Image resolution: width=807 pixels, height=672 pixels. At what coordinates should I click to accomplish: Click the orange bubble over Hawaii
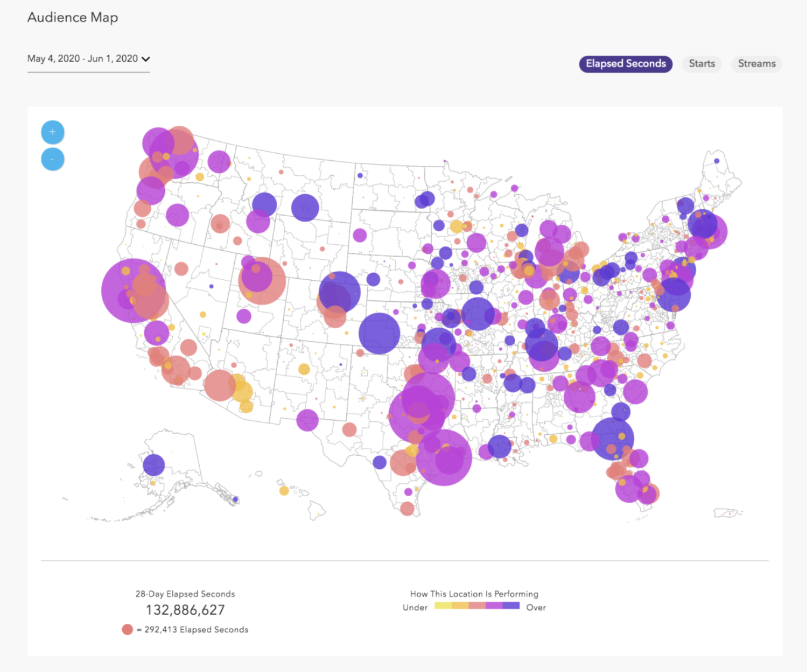tap(284, 491)
